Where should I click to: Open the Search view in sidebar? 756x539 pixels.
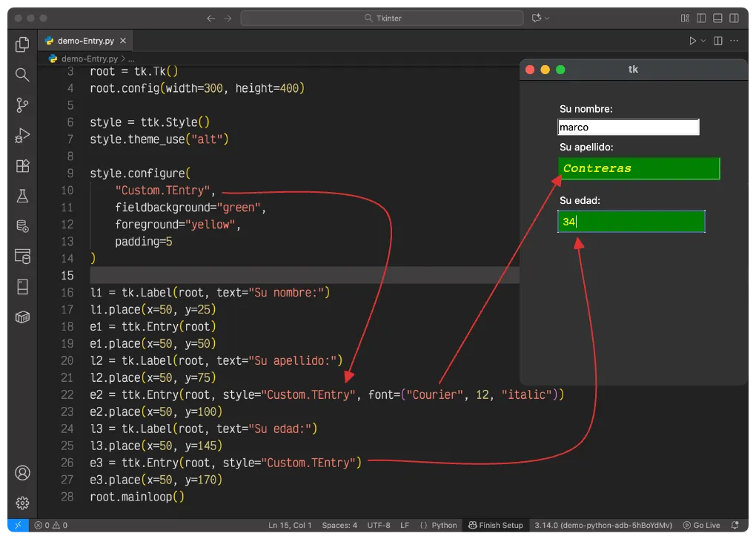(22, 75)
